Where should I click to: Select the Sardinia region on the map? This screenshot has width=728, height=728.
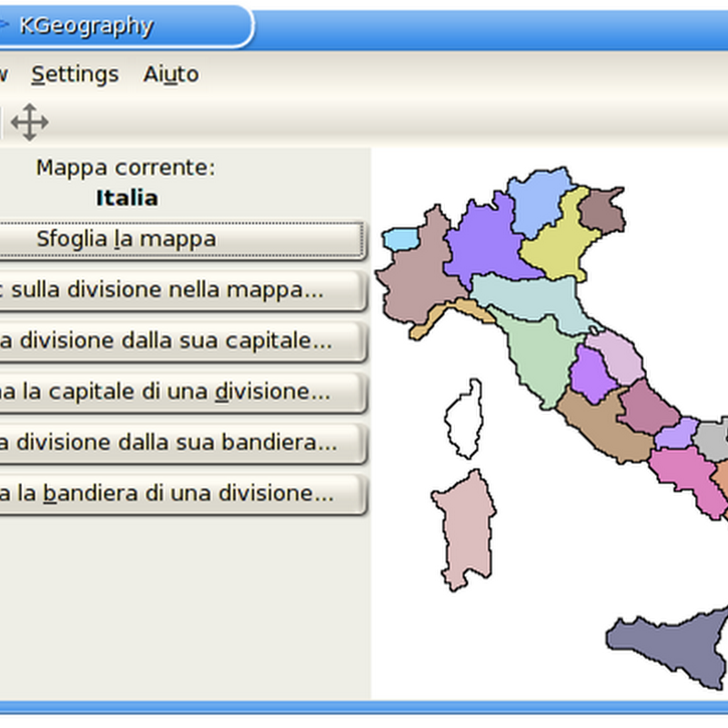(x=466, y=531)
